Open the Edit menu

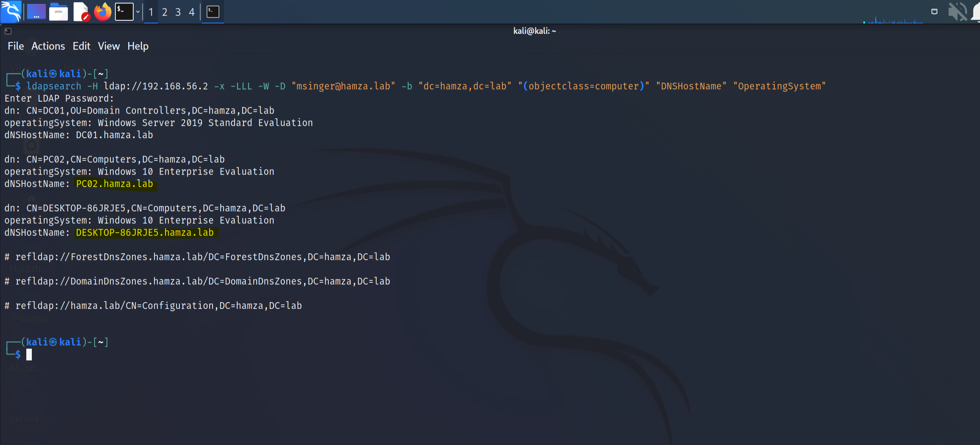coord(81,46)
